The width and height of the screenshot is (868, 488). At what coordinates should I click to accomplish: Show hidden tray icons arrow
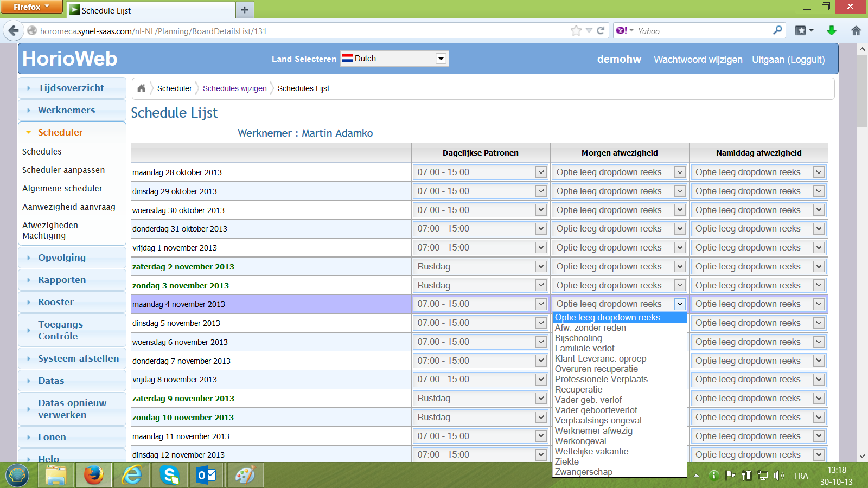pyautogui.click(x=697, y=476)
